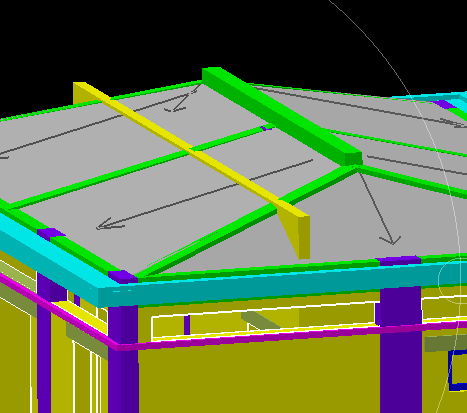Select the wide purple column on the right
Viewport: 467px width, 413px height.
pyautogui.click(x=401, y=350)
